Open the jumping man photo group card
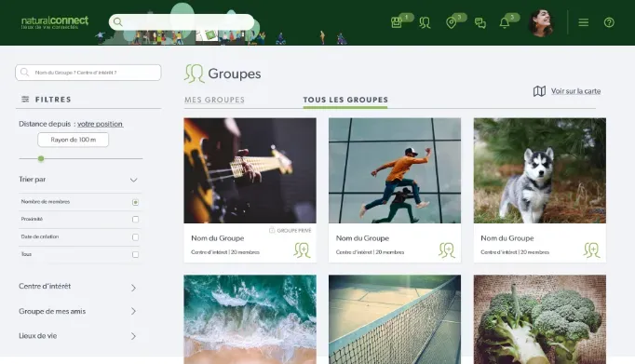The height and width of the screenshot is (364, 635). 395,170
